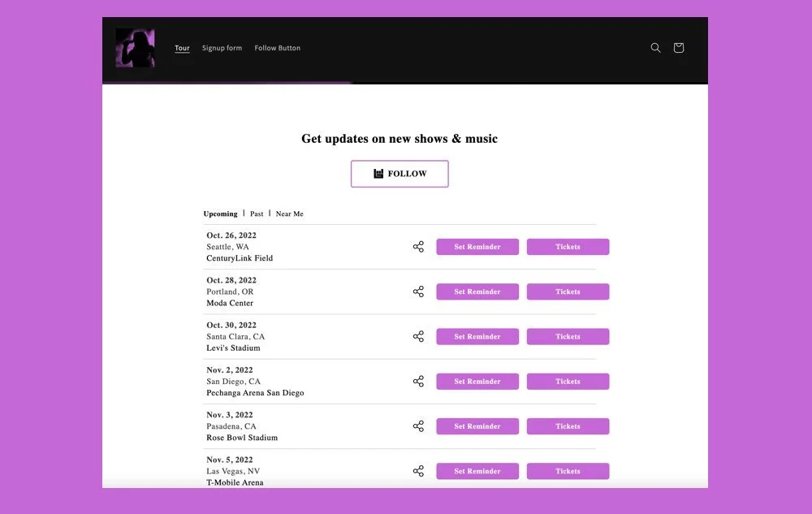The width and height of the screenshot is (812, 514).
Task: Get Tickets for Moda Center show
Action: (568, 292)
